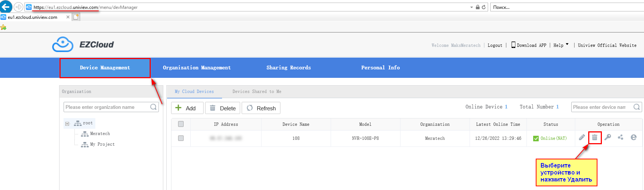Click the Logout link
The width and height of the screenshot is (644, 190).
[495, 45]
